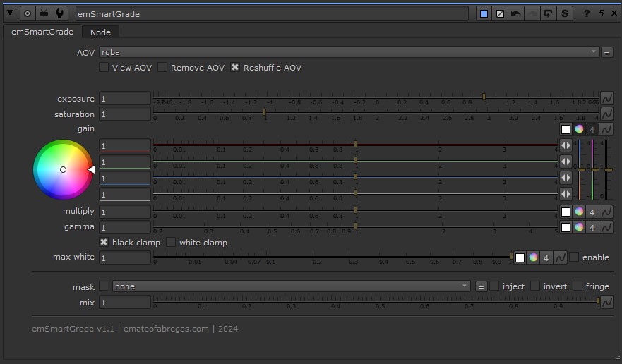Open the exposure animation curve menu
622x364 pixels.
click(606, 98)
